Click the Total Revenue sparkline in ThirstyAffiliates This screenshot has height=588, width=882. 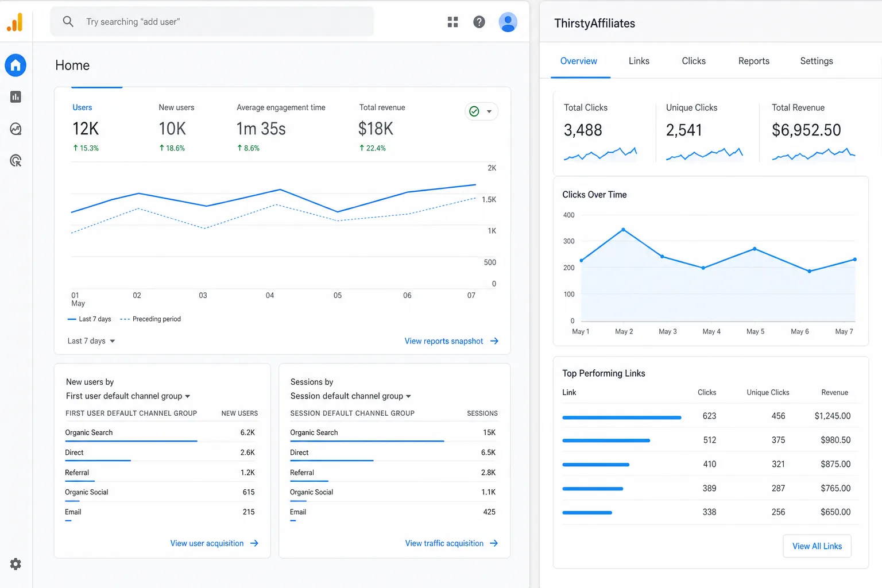[814, 153]
